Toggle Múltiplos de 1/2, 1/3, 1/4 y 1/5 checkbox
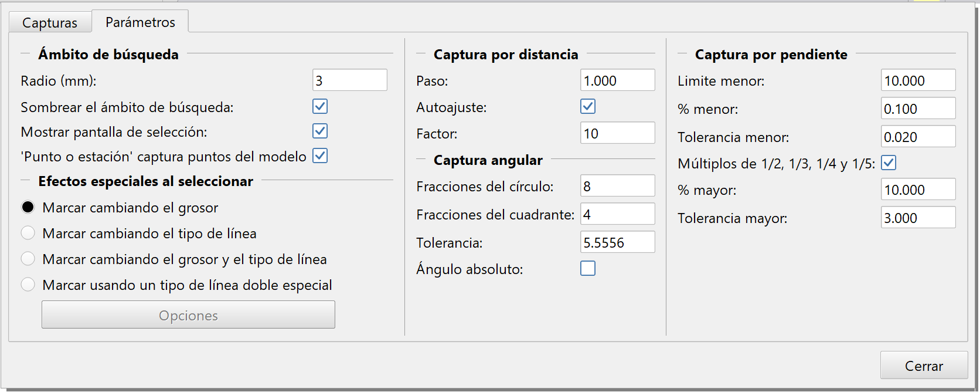This screenshot has height=392, width=980. coord(889,163)
